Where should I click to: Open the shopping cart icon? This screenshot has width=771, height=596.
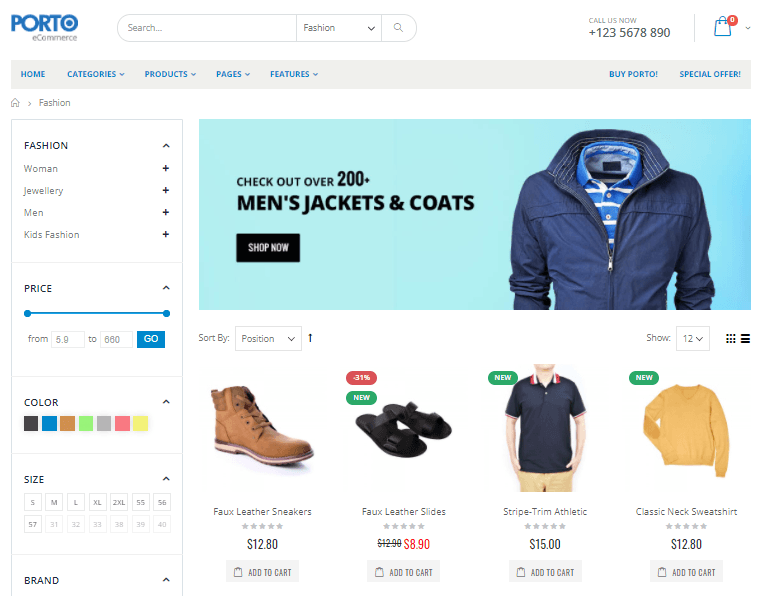(x=723, y=27)
